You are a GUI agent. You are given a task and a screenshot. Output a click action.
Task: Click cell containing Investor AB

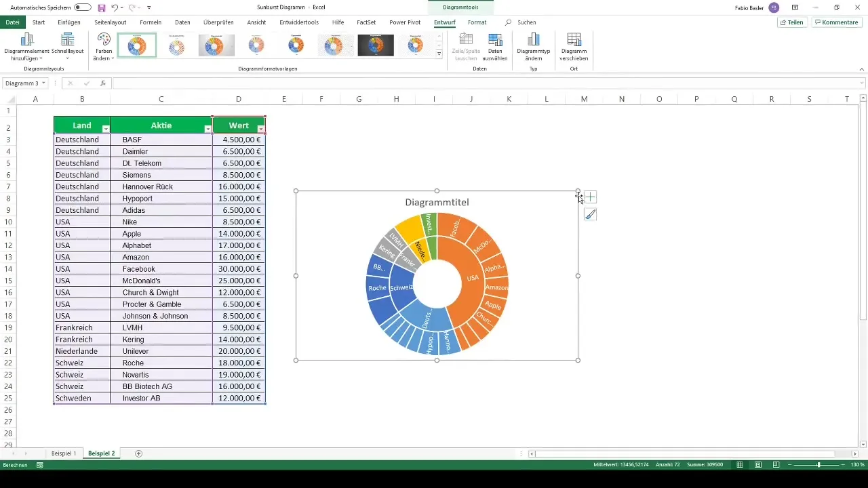(161, 398)
